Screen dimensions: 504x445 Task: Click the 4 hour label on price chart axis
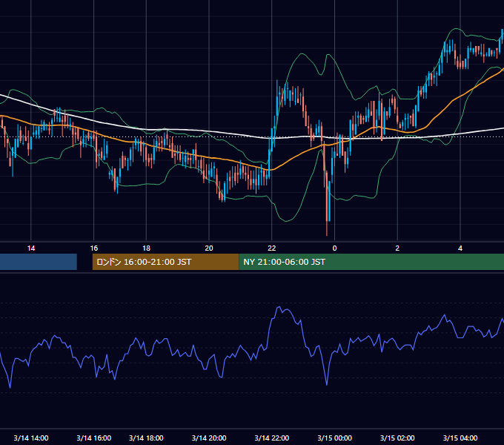click(460, 248)
